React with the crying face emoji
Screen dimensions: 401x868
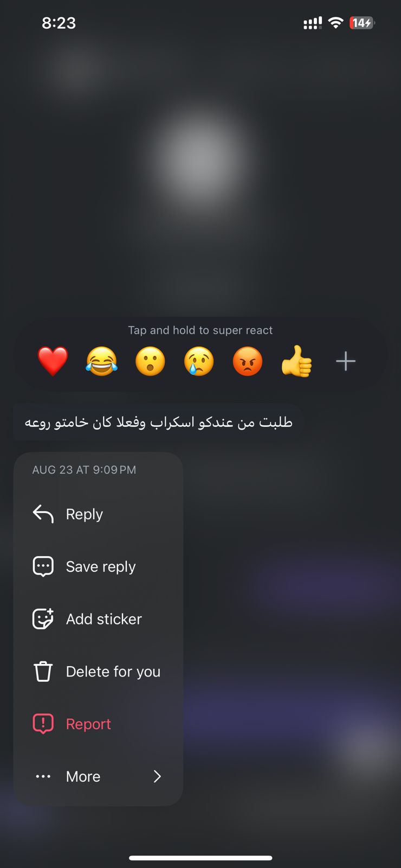point(199,361)
